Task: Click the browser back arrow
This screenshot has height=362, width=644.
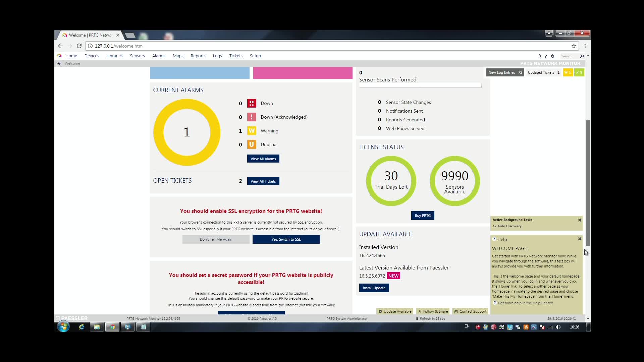Action: tap(60, 46)
